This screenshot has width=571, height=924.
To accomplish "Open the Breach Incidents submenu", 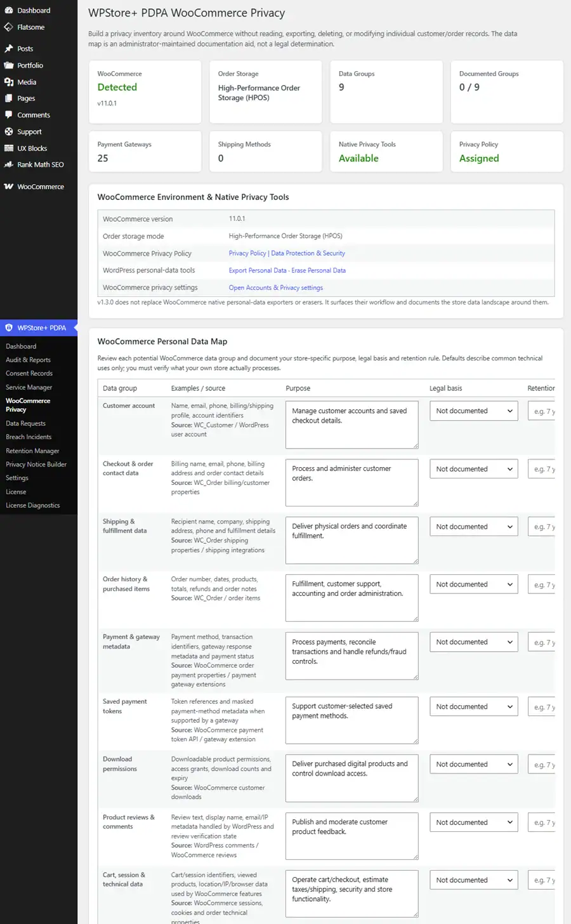I will (29, 437).
